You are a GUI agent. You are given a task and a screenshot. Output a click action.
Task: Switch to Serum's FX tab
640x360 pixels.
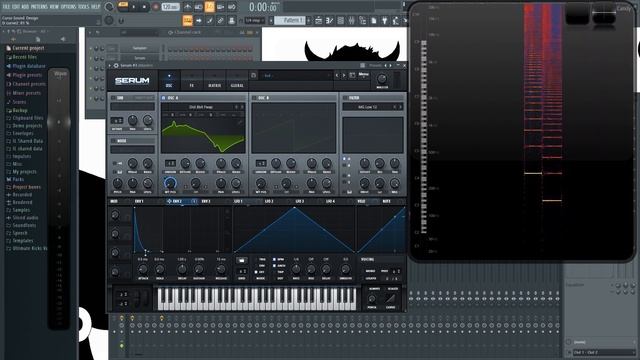pos(191,81)
